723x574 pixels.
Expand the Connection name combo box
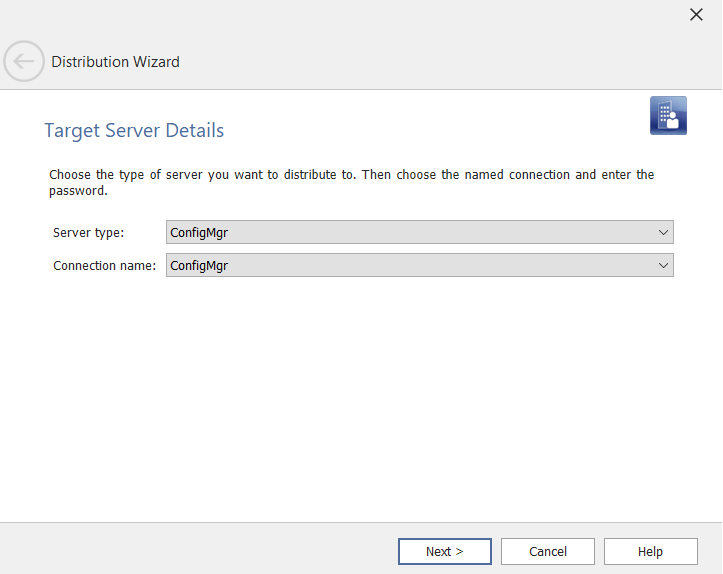419,265
